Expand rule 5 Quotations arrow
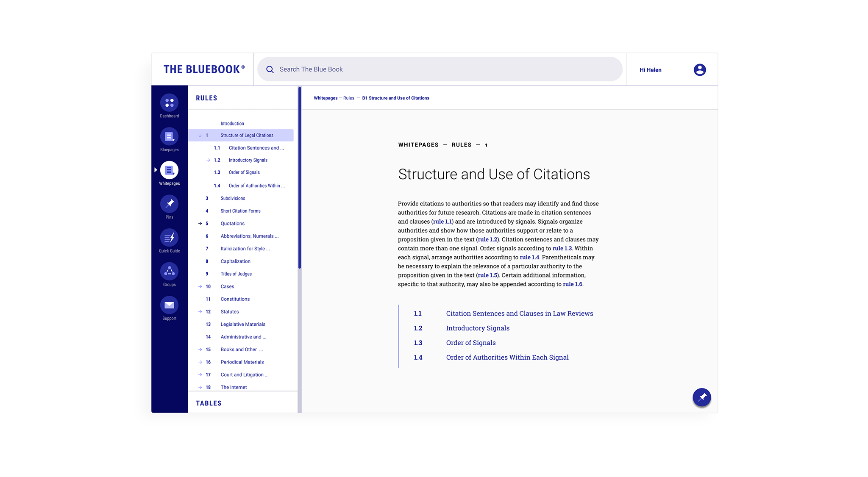 pos(200,224)
